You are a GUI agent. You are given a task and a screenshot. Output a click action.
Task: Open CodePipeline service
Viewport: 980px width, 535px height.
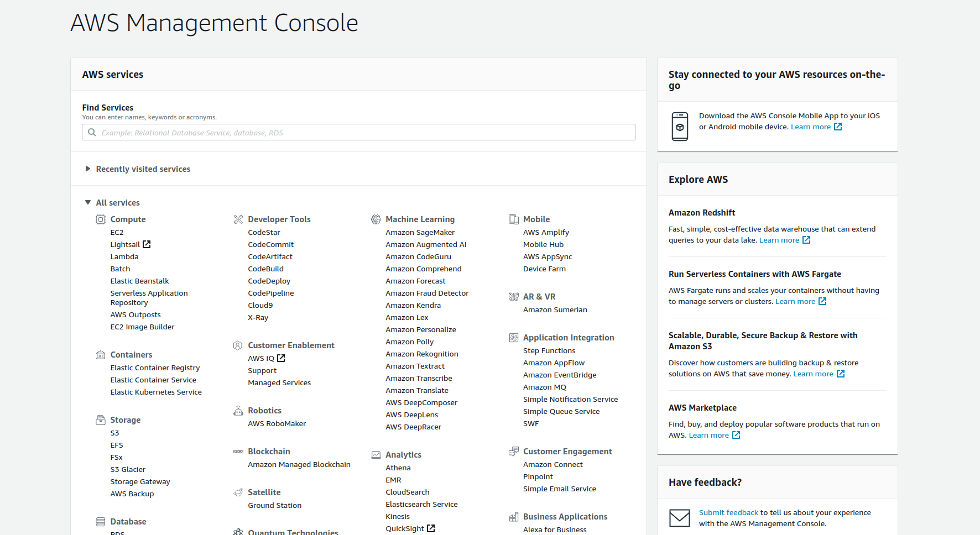pos(271,293)
